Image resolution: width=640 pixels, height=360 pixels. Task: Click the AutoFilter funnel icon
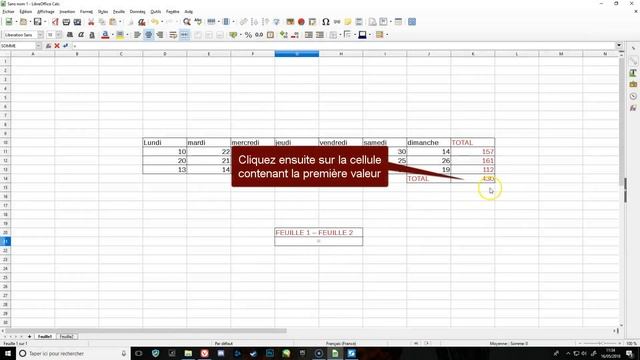(x=277, y=22)
